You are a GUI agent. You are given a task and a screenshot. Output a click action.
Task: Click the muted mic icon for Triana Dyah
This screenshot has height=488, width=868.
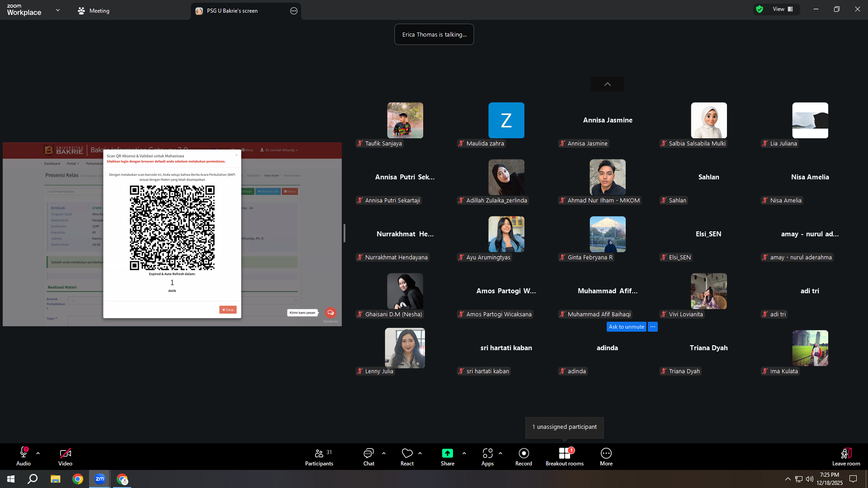[664, 371]
